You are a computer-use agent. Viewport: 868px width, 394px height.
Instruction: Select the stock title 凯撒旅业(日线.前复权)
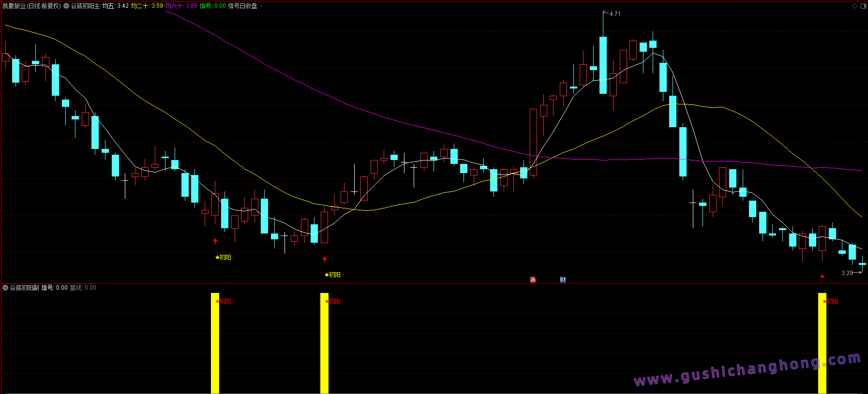pyautogui.click(x=32, y=6)
